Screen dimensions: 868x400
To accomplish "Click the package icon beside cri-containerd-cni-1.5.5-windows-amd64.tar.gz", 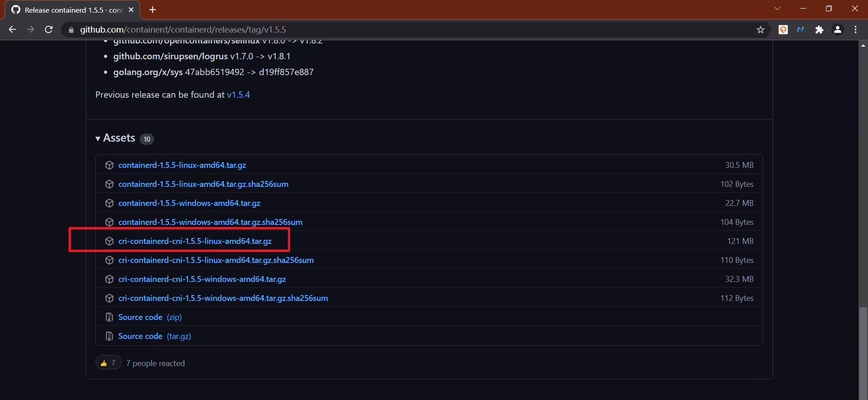I will click(x=109, y=279).
